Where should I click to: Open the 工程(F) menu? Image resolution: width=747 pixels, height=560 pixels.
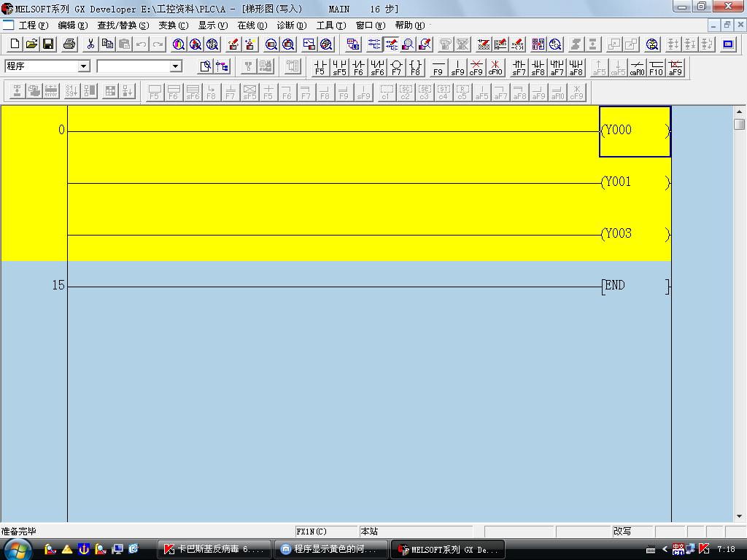click(33, 26)
